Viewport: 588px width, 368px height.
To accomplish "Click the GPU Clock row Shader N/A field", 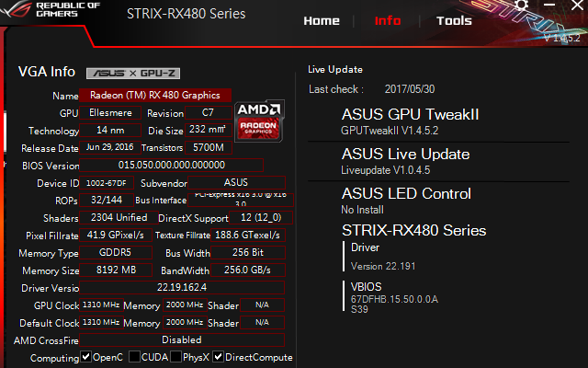I will [x=262, y=305].
